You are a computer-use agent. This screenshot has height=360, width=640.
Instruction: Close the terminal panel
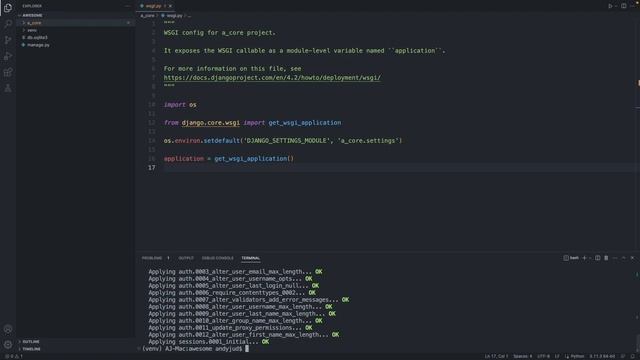click(x=632, y=258)
